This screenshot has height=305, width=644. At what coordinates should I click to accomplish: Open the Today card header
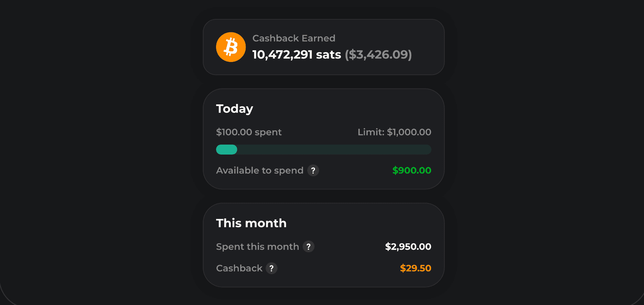click(x=235, y=108)
